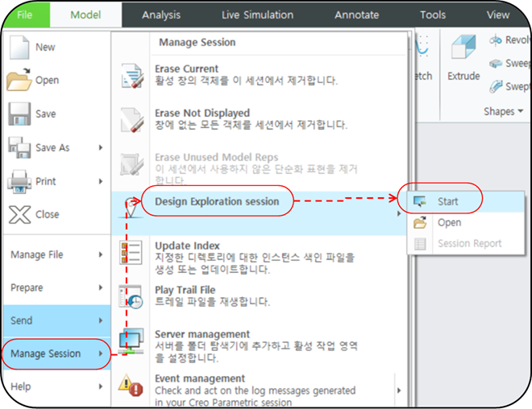Click the Session Report icon
The width and height of the screenshot is (532, 409).
tap(420, 244)
